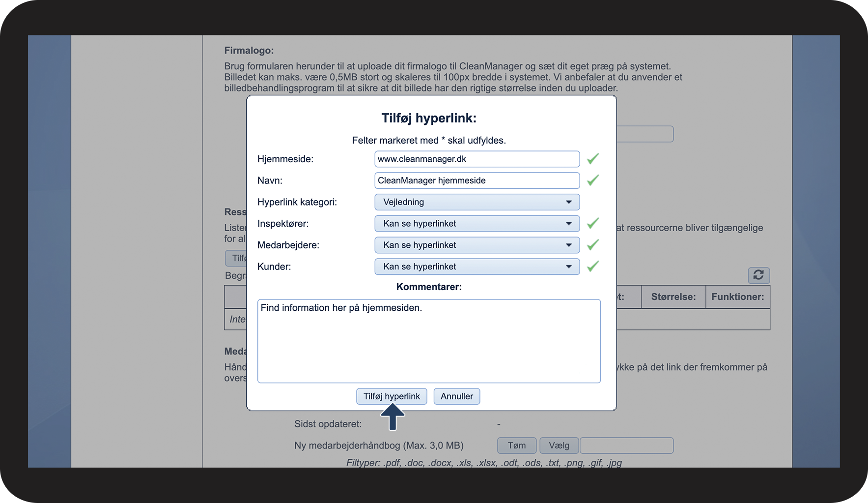The height and width of the screenshot is (503, 868).
Task: Click the green checkmark beside the Kunder dropdown
Action: coord(593,266)
